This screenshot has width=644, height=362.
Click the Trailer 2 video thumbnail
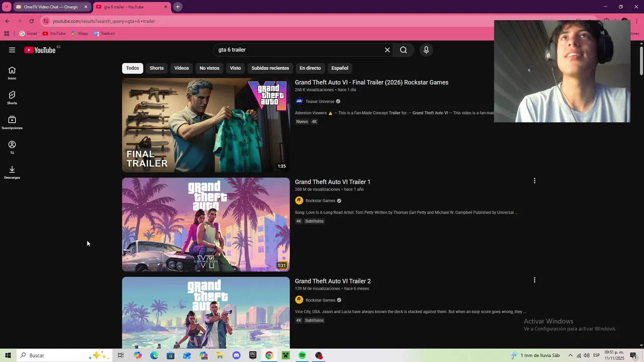206,312
